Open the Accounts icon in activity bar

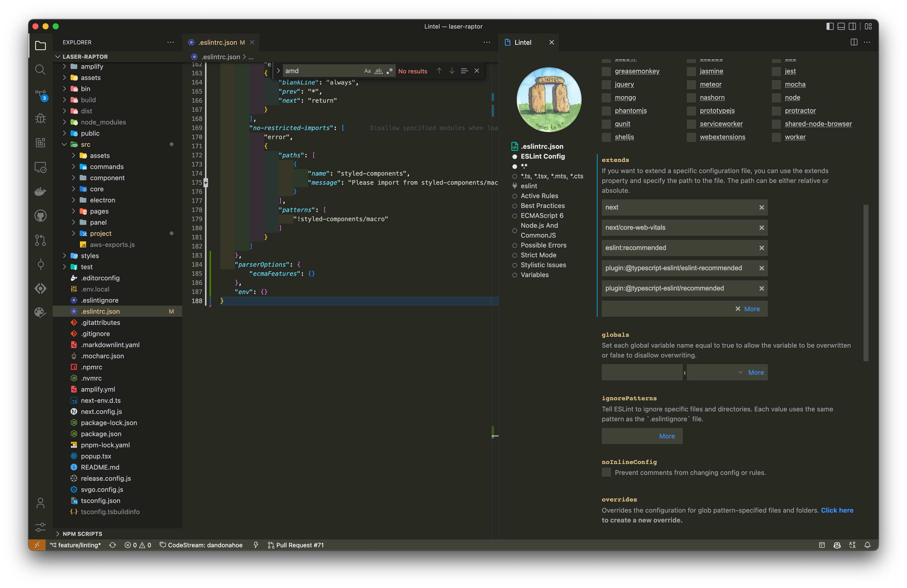point(40,503)
